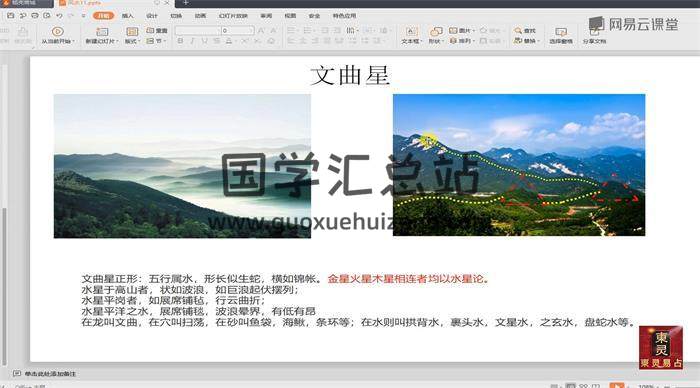Select the misty mountains picture on slide
Viewport: 700px width, 388px height.
point(182,166)
